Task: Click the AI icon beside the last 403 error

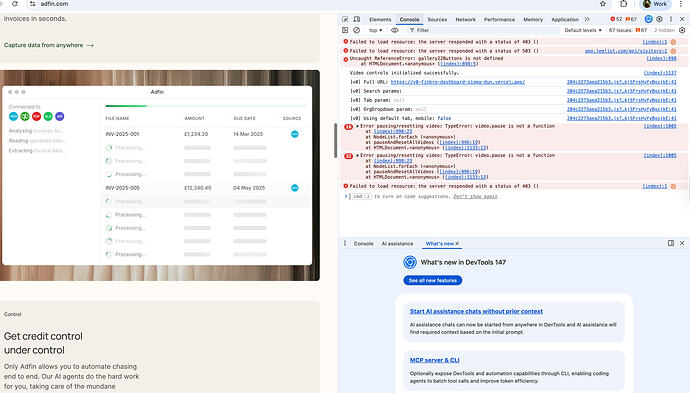Action: [673, 186]
